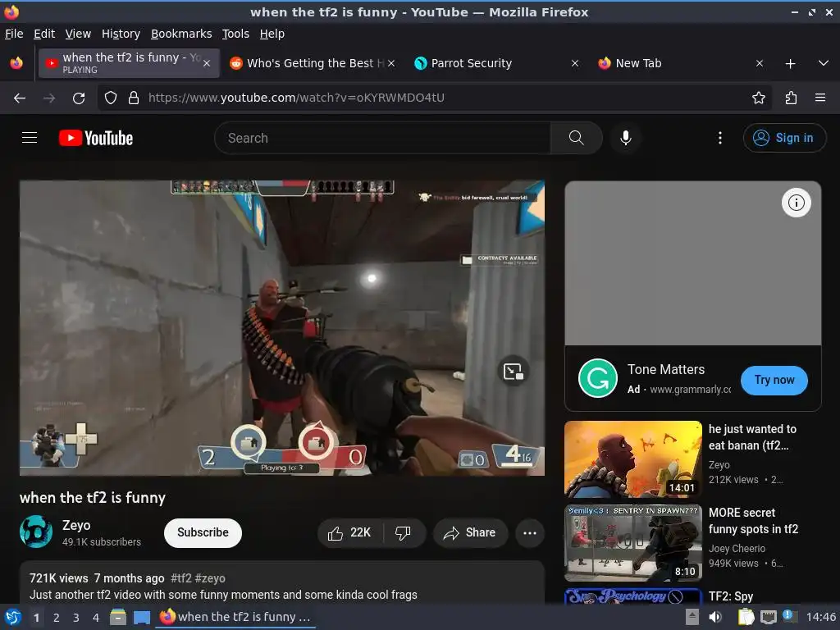This screenshot has width=840, height=630.
Task: Open Parrot start menu in taskbar
Action: 13,618
